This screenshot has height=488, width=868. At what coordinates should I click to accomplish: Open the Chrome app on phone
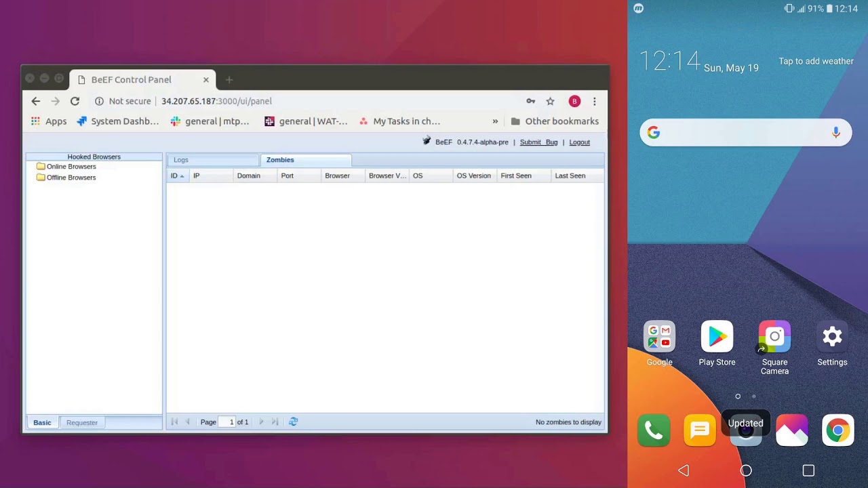click(x=837, y=430)
